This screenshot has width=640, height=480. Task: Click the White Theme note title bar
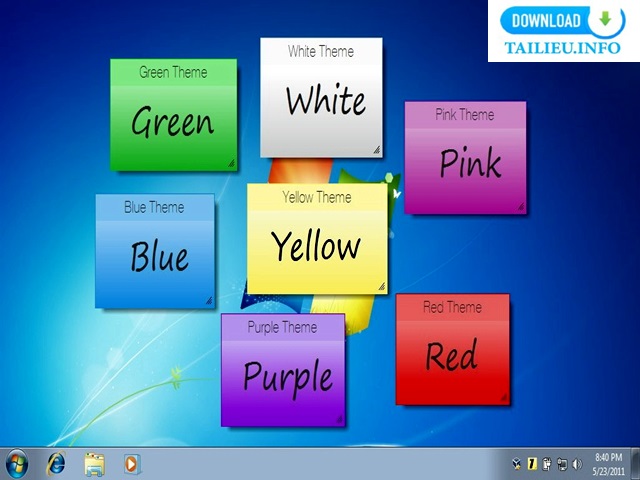(x=321, y=51)
